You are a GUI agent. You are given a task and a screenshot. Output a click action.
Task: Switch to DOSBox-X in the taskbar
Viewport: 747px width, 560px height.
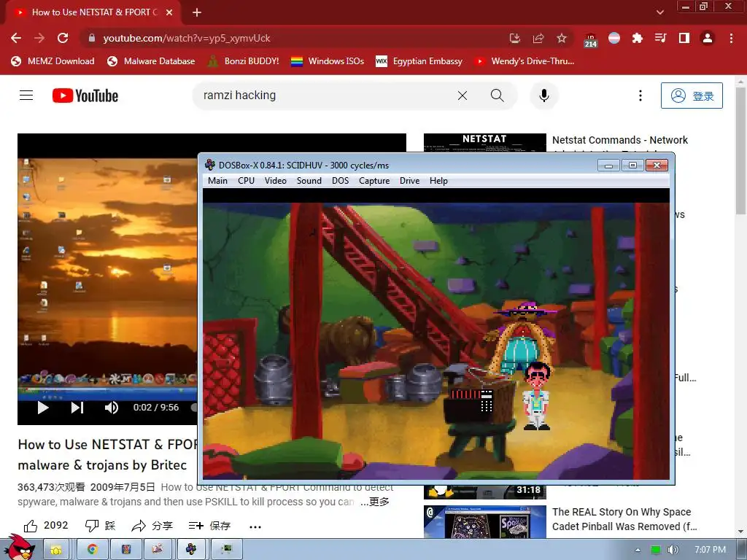191,550
